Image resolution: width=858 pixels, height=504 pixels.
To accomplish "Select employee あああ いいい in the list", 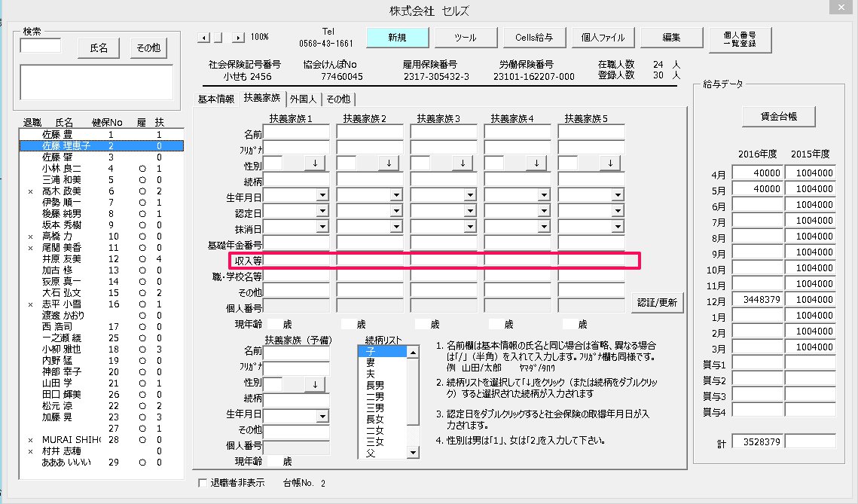I will point(102,463).
